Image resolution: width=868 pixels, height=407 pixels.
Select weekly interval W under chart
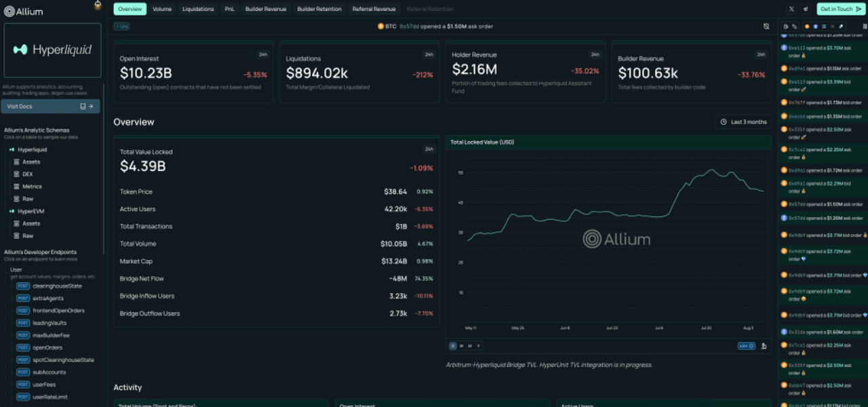(x=461, y=346)
